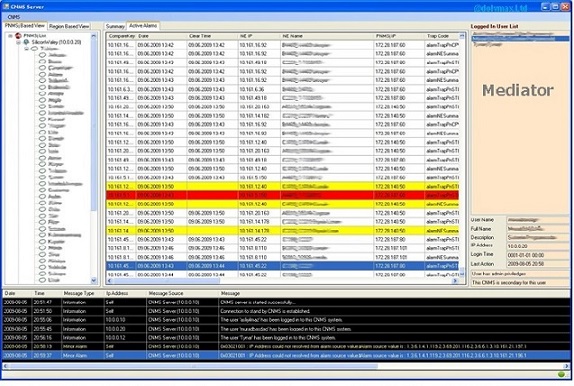Click log panel horizontal scrollbar thumb
Screen dimensions: 574x386
[x=192, y=366]
